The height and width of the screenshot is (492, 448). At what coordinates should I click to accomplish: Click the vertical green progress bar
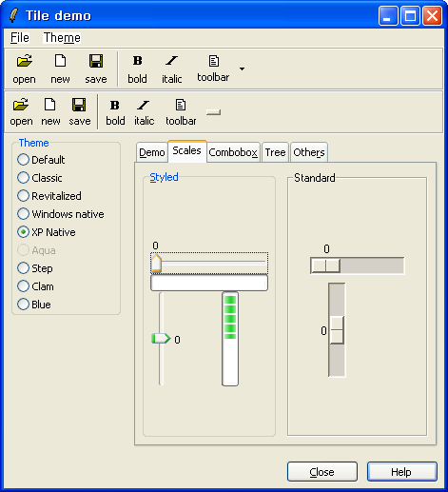pos(230,339)
